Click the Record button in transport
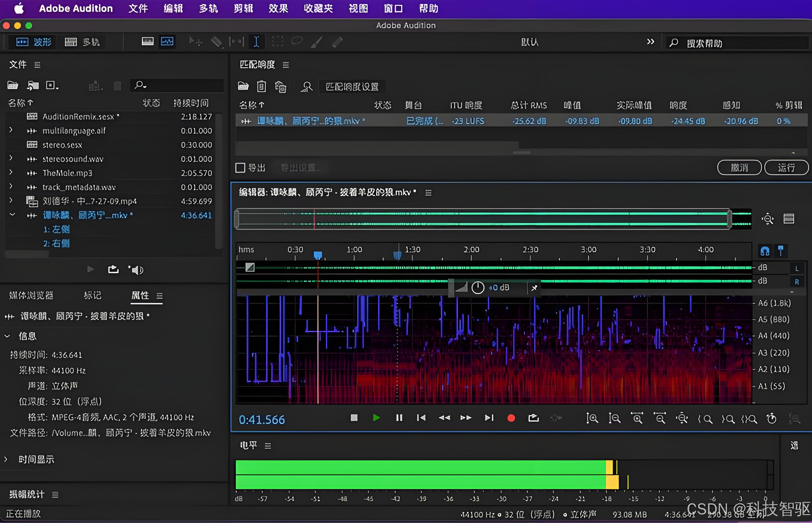 511,418
